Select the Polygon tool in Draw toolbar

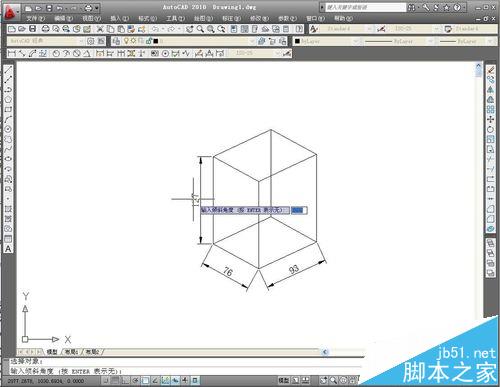(8, 99)
